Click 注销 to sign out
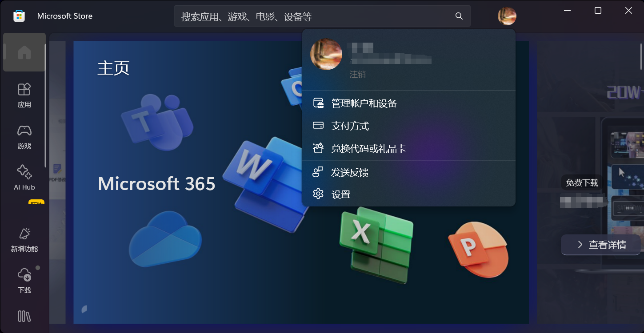 [x=357, y=75]
